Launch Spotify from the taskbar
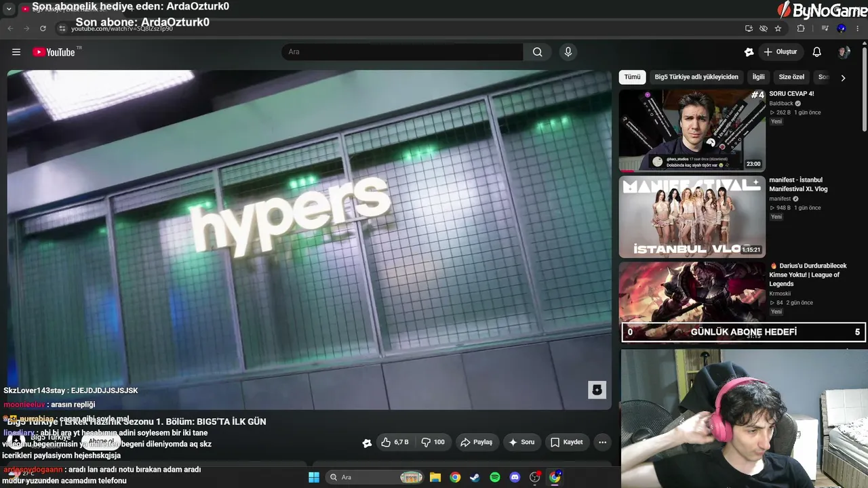This screenshot has height=488, width=868. click(495, 477)
